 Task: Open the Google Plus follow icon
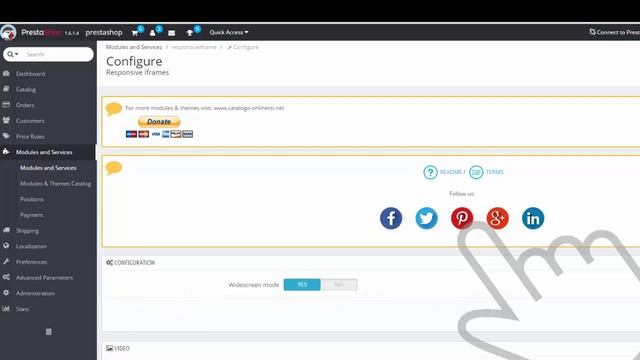[498, 218]
